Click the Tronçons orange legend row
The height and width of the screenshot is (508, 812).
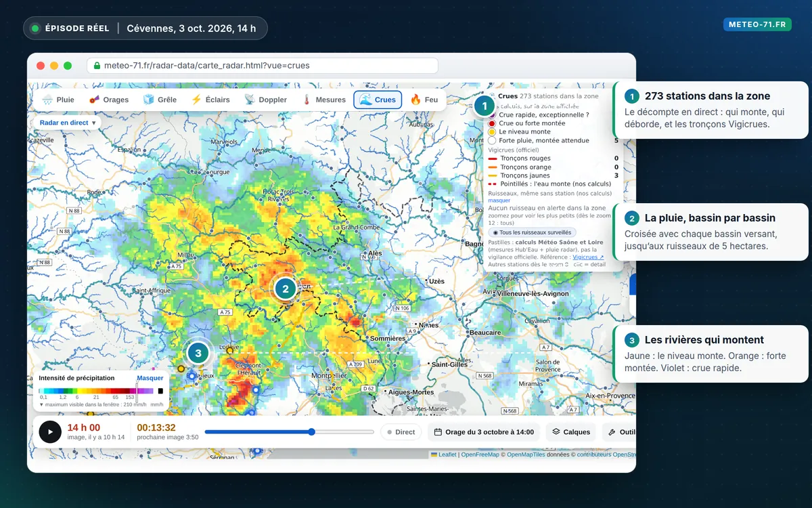point(554,167)
